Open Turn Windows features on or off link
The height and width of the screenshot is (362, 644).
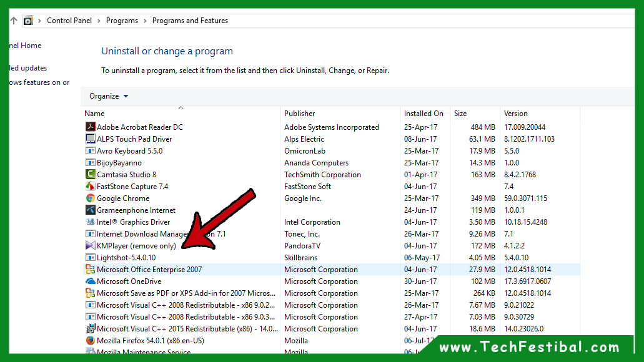pyautogui.click(x=39, y=82)
